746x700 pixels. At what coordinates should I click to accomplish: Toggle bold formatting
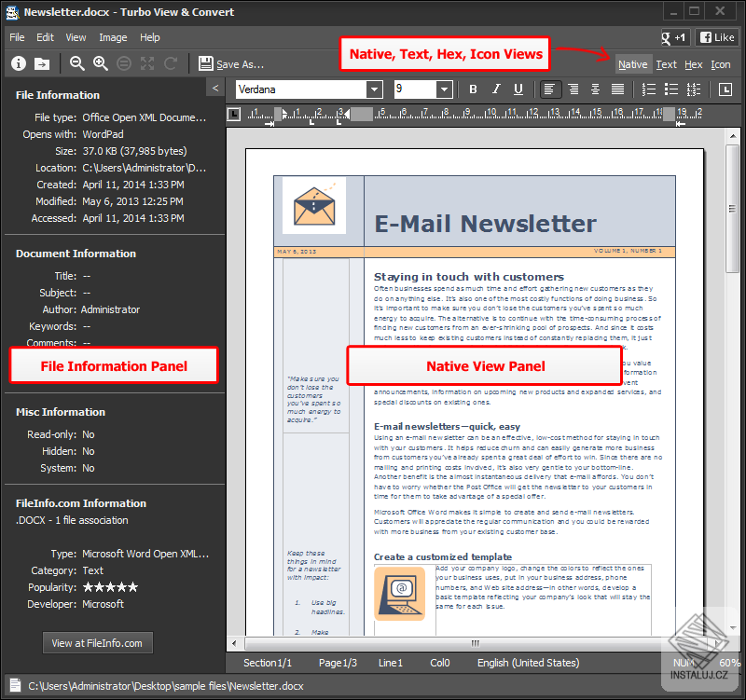pyautogui.click(x=473, y=89)
